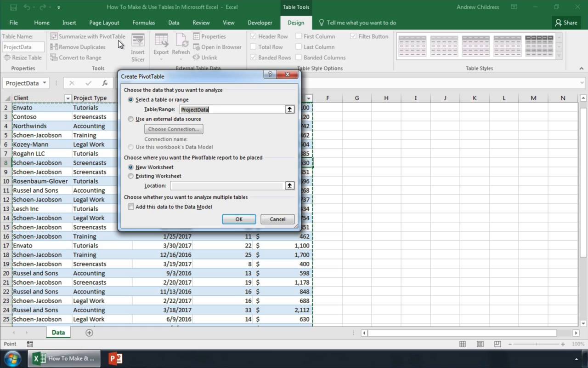Open Customize Quick Access Toolbar arrow
The image size is (588, 368).
click(59, 8)
